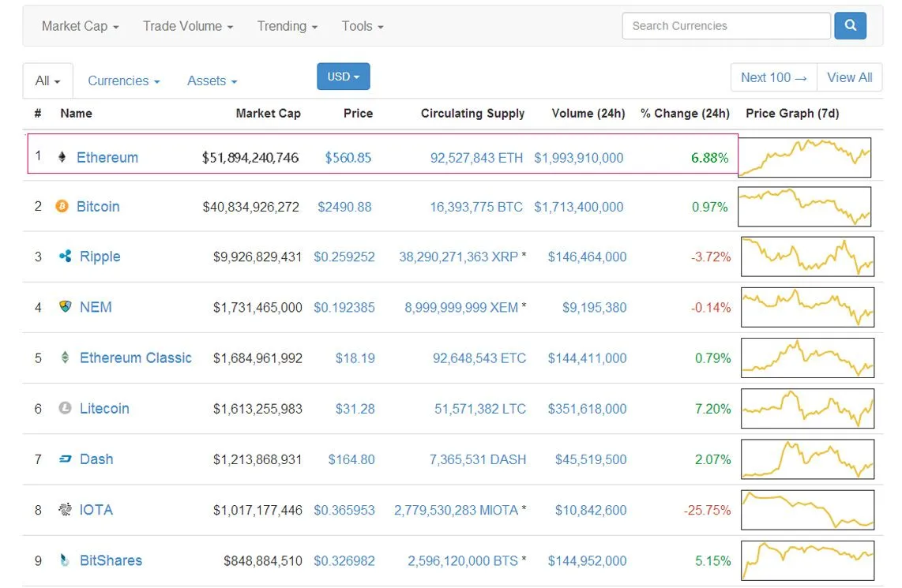Viewport: 902px width, 588px height.
Task: Sort by Volume (24h) column header
Action: point(588,113)
